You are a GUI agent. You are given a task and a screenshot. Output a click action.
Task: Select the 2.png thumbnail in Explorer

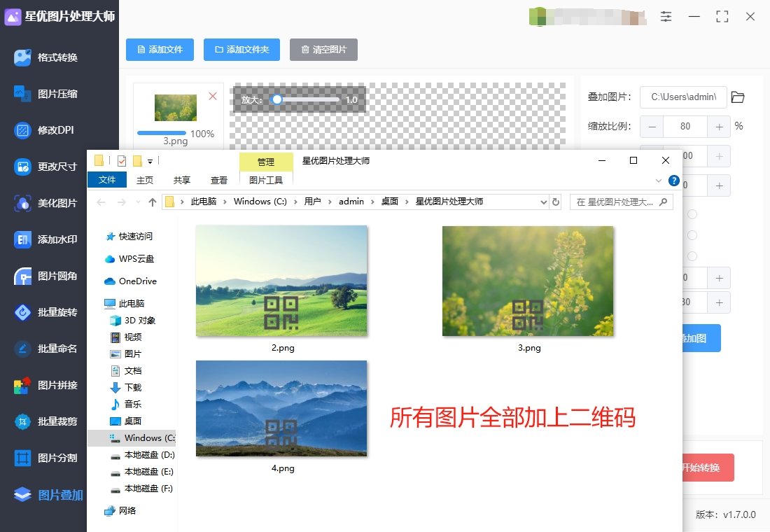click(281, 281)
